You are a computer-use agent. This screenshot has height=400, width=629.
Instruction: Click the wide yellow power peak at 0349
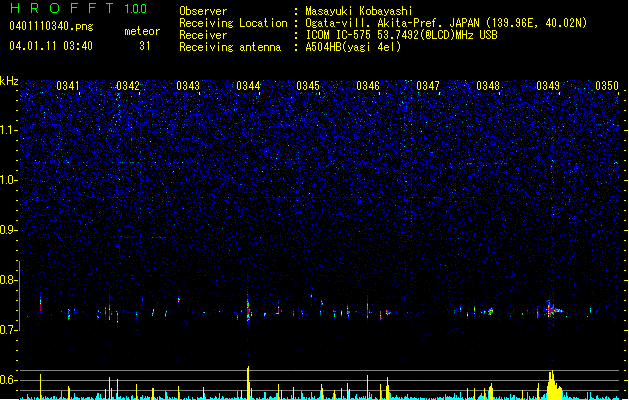pyautogui.click(x=554, y=385)
